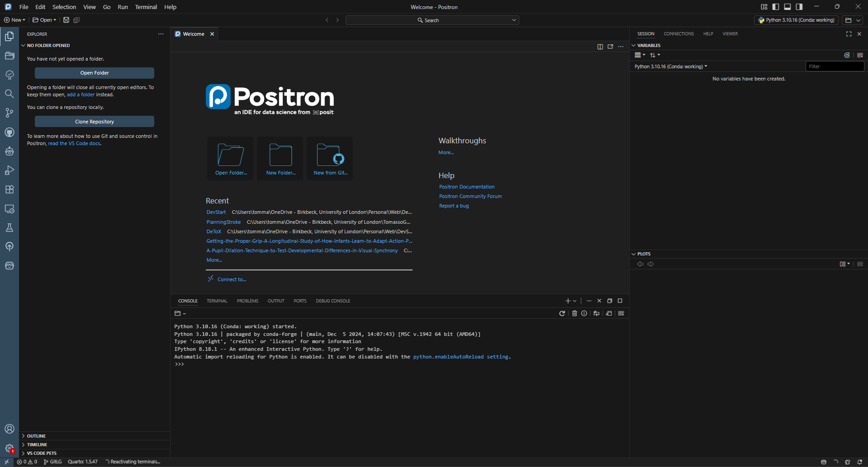Image resolution: width=868 pixels, height=467 pixels.
Task: Open Extensions view in activity bar
Action: click(x=9, y=189)
